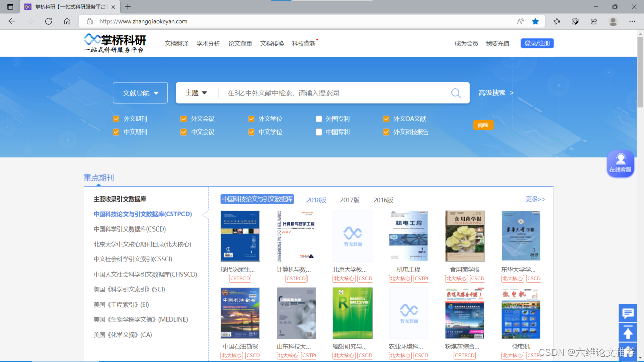Check the 外国专利 checkbox
Image resolution: width=644 pixels, height=362 pixels.
319,119
